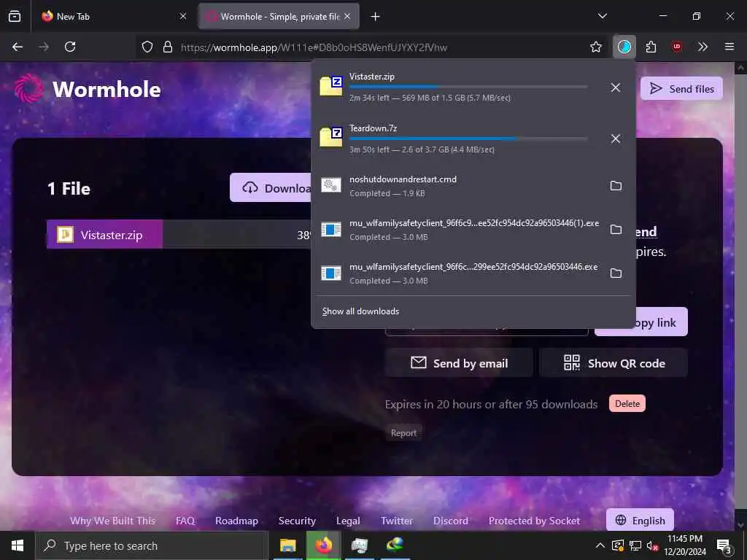747x560 pixels.
Task: Open the uBlock Origin extension icon
Action: pyautogui.click(x=676, y=47)
